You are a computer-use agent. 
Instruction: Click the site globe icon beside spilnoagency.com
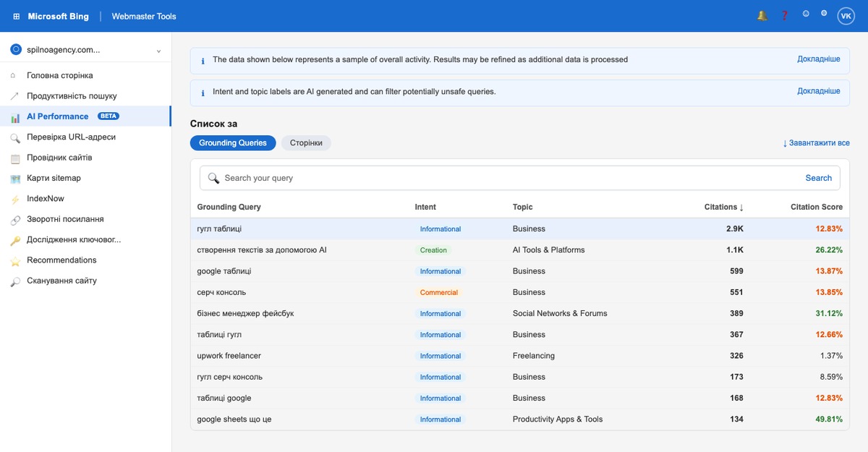click(x=16, y=50)
